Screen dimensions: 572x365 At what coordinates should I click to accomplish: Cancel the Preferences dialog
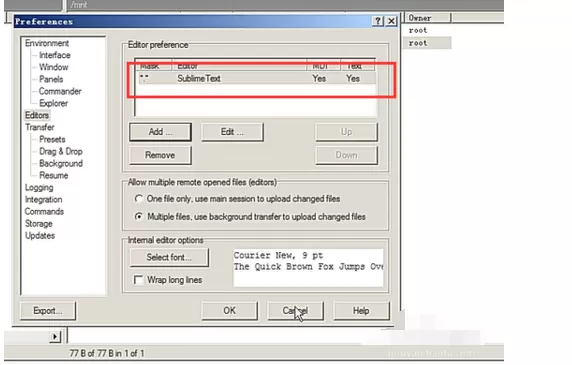[295, 311]
